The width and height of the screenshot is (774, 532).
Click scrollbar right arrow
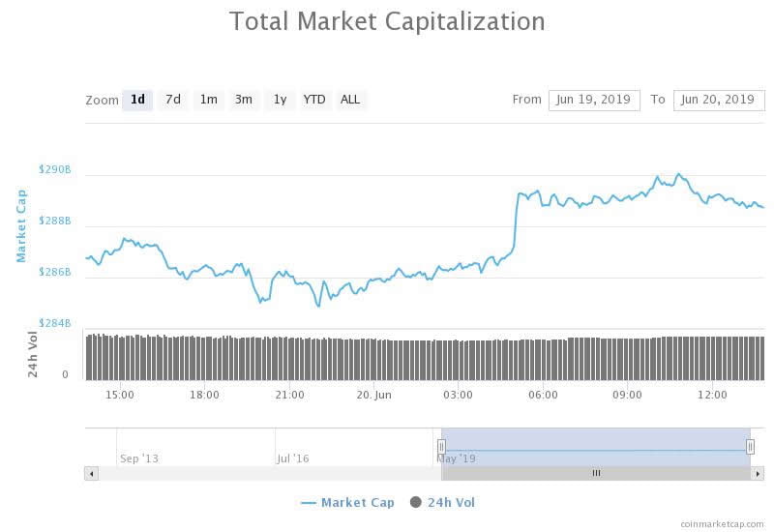click(x=758, y=473)
